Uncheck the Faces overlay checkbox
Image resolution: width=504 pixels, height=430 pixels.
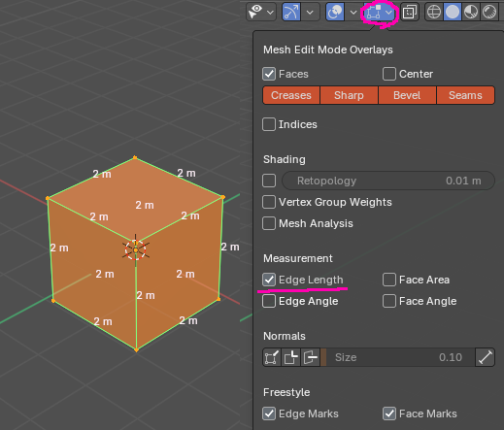click(x=269, y=74)
